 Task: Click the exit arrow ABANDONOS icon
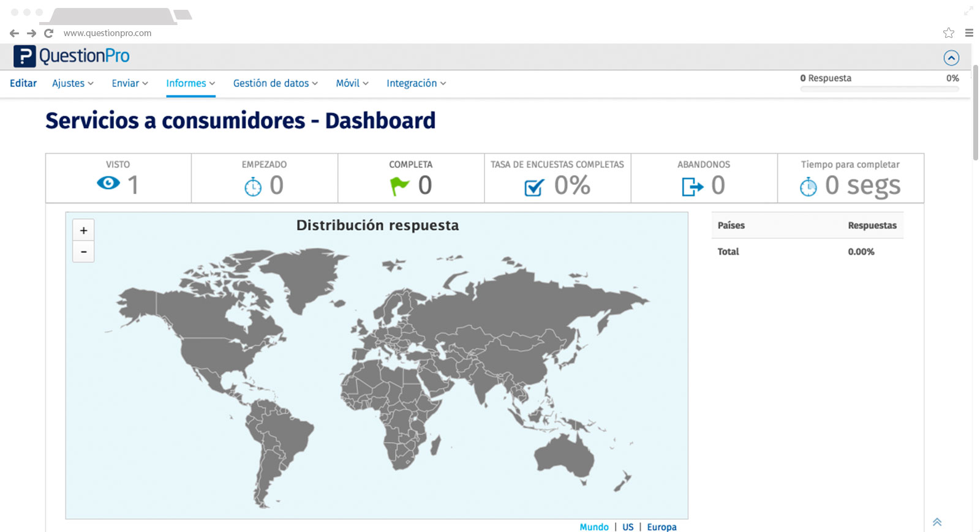[x=692, y=186]
